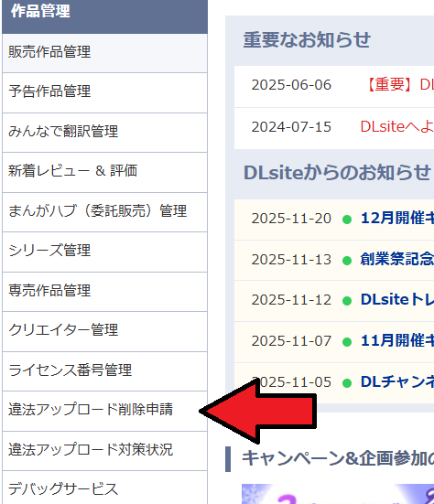Click the green dot beside 11月開催
This screenshot has height=504, width=434.
(x=347, y=342)
